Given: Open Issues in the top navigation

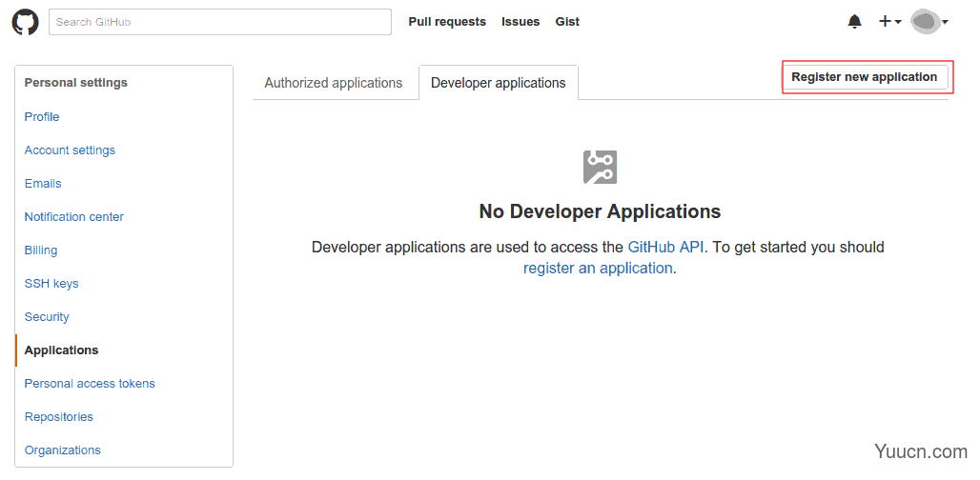Looking at the screenshot, I should pyautogui.click(x=521, y=22).
